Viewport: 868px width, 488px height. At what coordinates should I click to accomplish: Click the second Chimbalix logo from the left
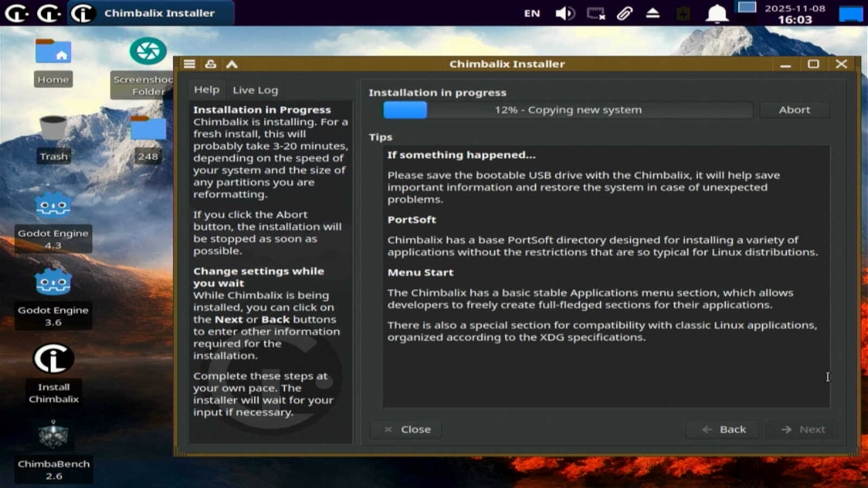[49, 13]
